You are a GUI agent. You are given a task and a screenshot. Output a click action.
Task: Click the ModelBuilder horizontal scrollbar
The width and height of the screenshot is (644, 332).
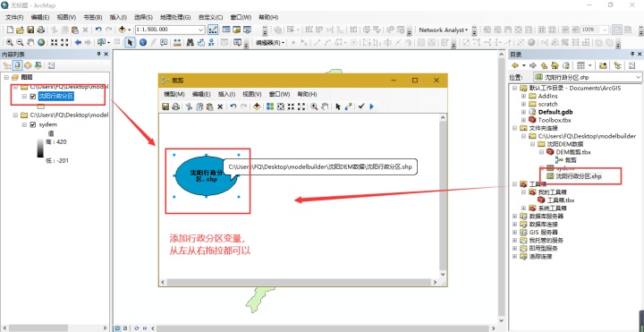[299, 282]
